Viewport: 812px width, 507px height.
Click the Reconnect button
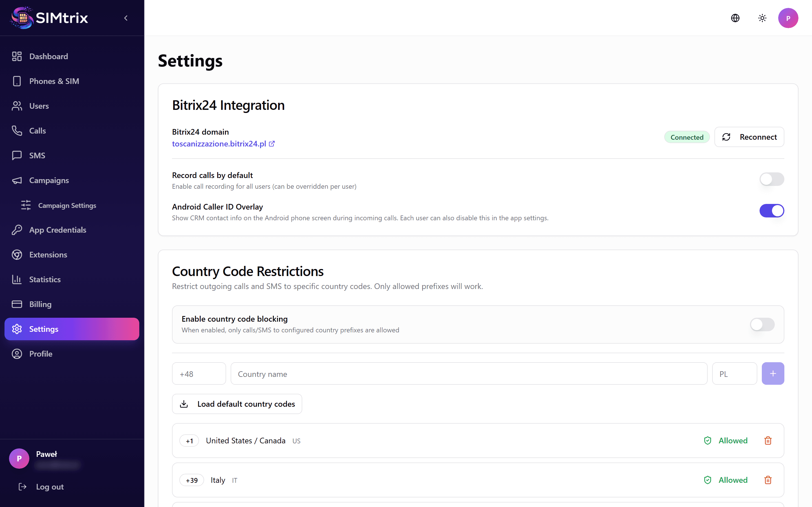[x=749, y=137]
